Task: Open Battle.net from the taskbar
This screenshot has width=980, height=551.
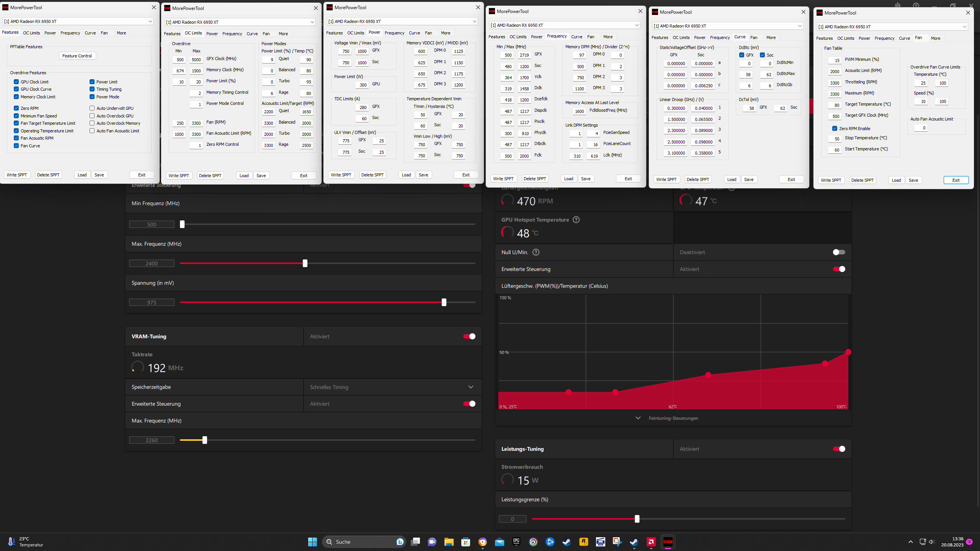Action: 550,542
